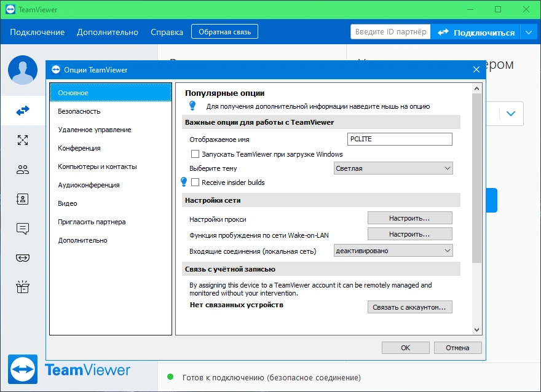Click the user profile avatar icon
The width and height of the screenshot is (541, 392).
tap(23, 70)
